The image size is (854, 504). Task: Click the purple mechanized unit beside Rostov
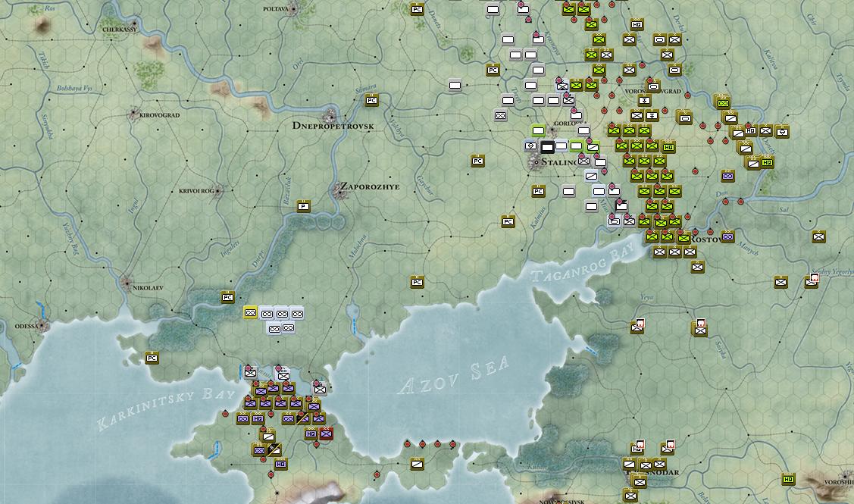click(727, 236)
